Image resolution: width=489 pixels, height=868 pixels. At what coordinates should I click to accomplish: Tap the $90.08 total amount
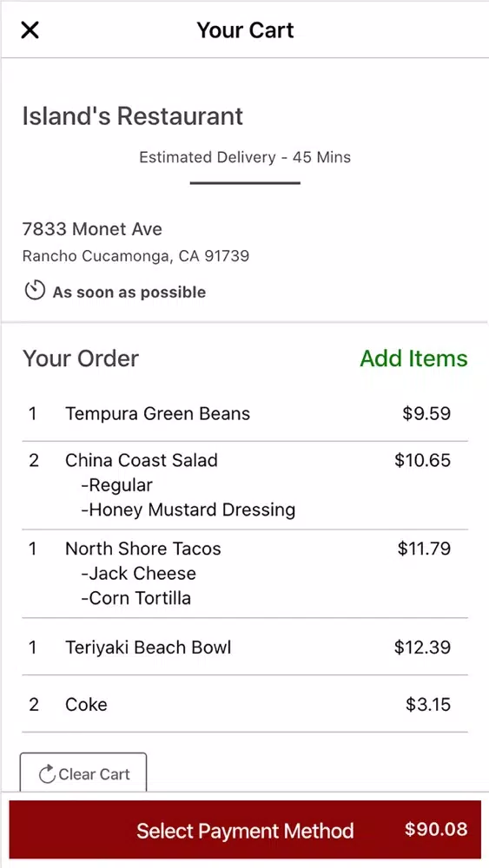[436, 829]
